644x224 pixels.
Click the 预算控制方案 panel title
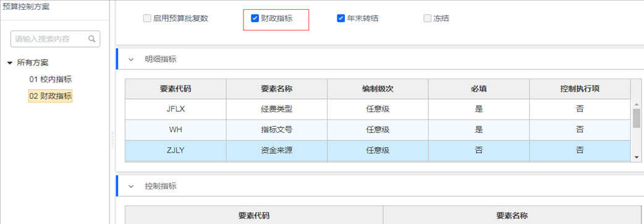pyautogui.click(x=26, y=7)
